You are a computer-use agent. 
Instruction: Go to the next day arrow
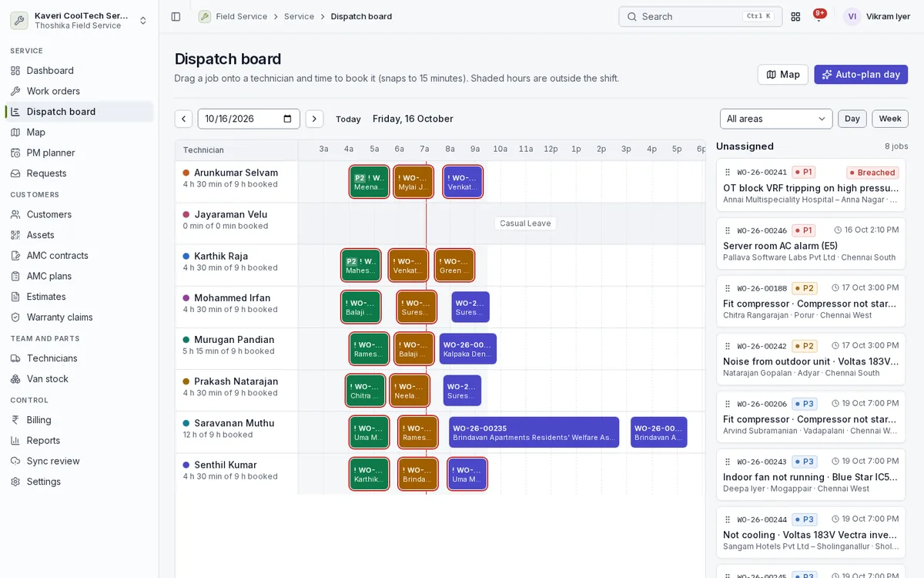pyautogui.click(x=314, y=119)
